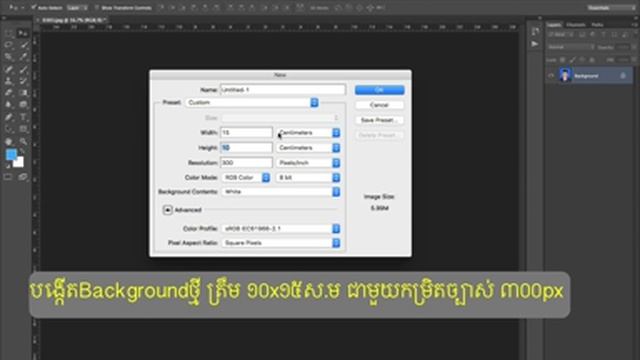Open the Pixel Aspect Ratio dropdown
Screen dimensions: 640x360
pyautogui.click(x=281, y=243)
